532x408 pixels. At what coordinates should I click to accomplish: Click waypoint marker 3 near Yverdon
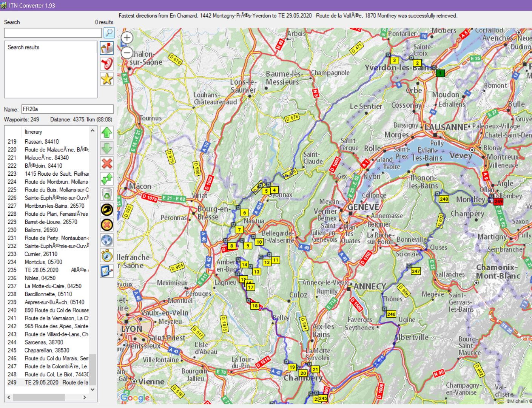click(x=394, y=60)
